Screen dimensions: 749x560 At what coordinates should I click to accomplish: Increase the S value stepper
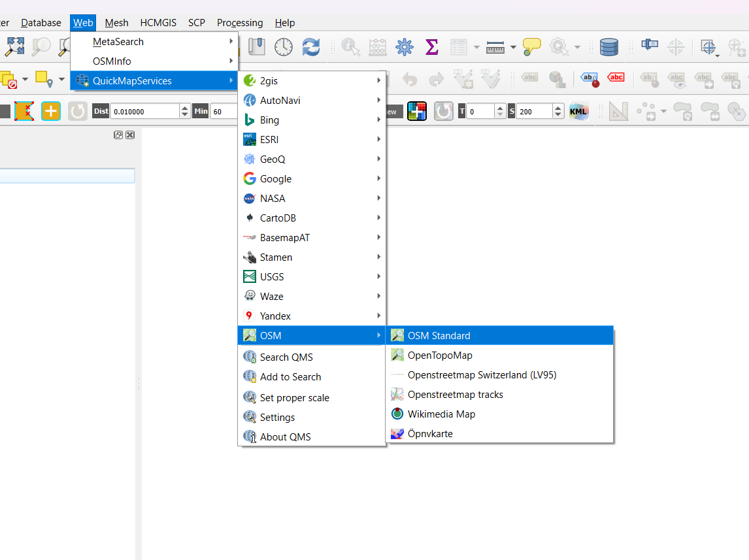pyautogui.click(x=558, y=108)
